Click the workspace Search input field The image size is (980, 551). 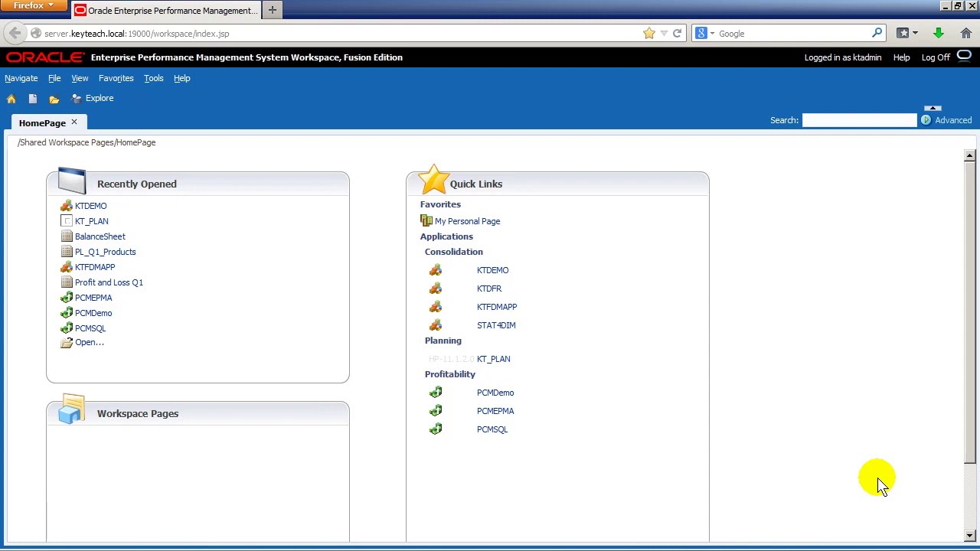(x=860, y=120)
